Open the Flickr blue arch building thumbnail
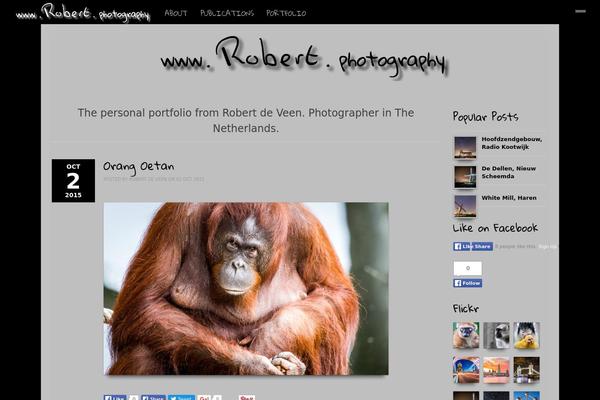Viewport: 600px width, 400px height. [x=466, y=370]
